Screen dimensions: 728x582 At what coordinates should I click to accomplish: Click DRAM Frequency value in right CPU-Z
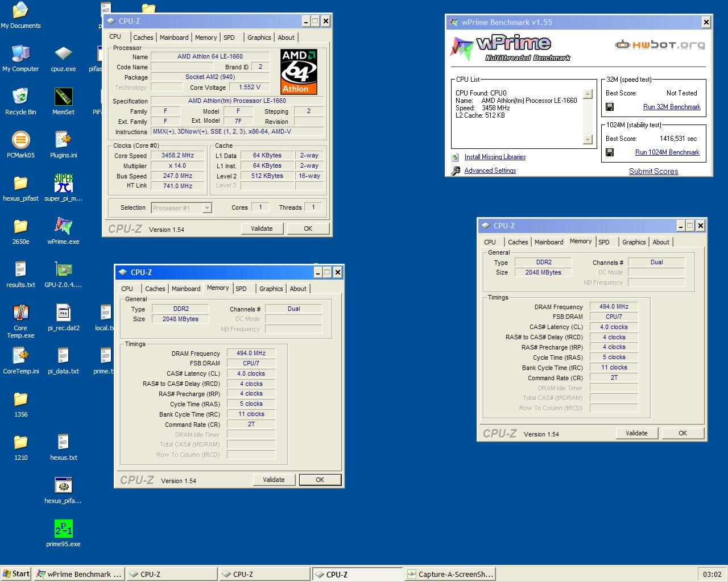point(614,306)
